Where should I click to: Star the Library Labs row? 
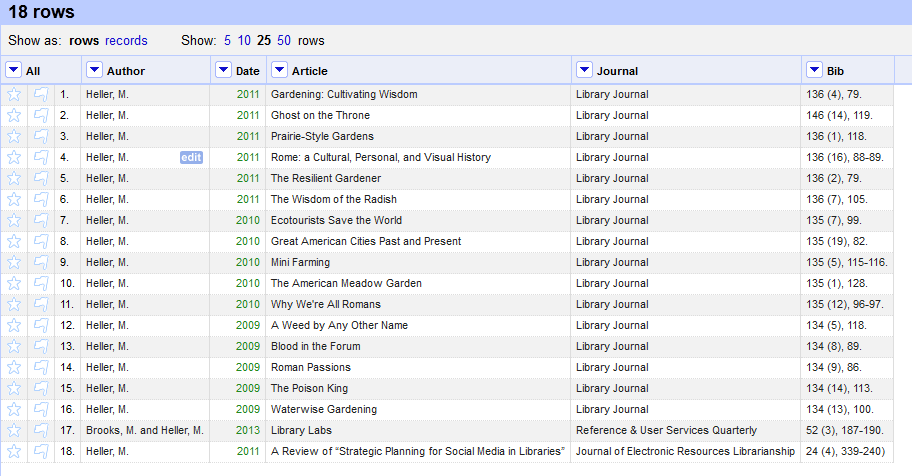pos(14,430)
